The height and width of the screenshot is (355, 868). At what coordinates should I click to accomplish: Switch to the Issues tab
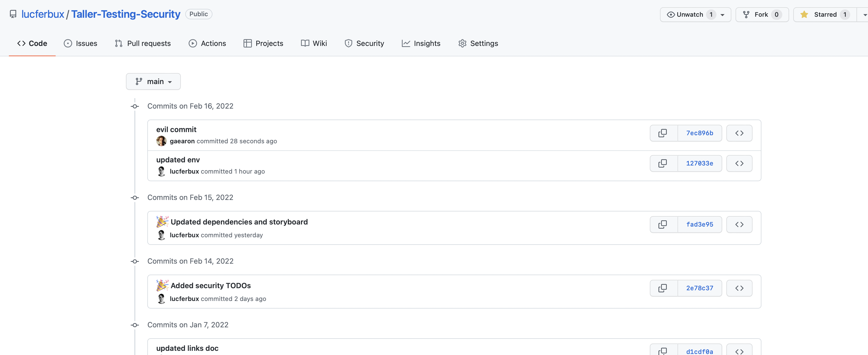(x=80, y=43)
